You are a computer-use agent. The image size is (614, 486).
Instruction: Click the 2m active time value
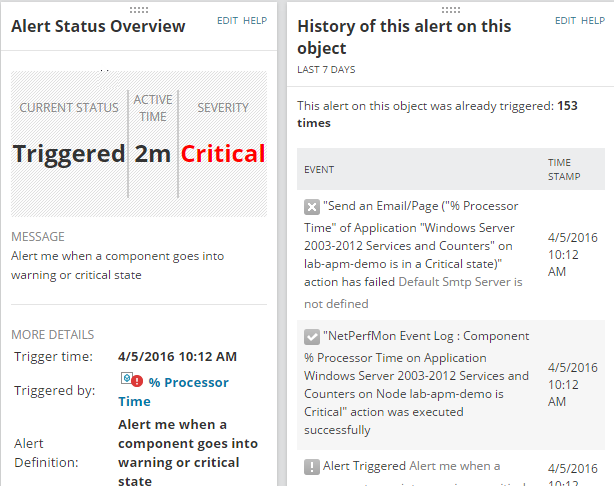153,154
